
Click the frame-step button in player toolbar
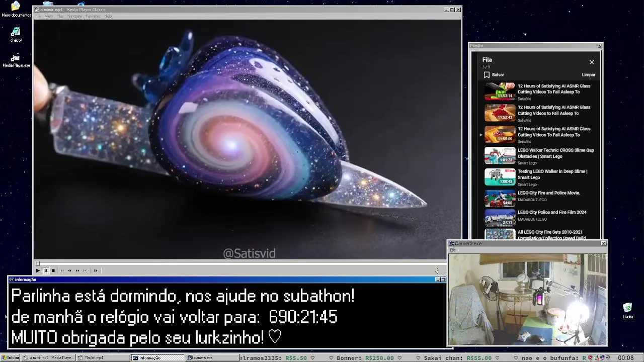(96, 270)
